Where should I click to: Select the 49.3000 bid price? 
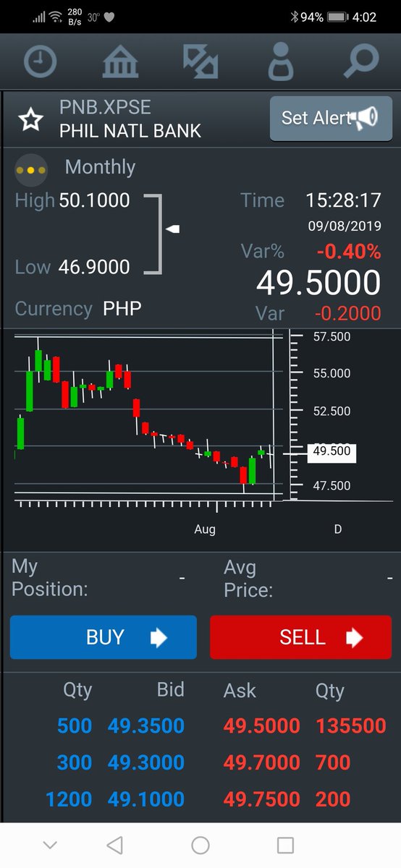(x=146, y=762)
